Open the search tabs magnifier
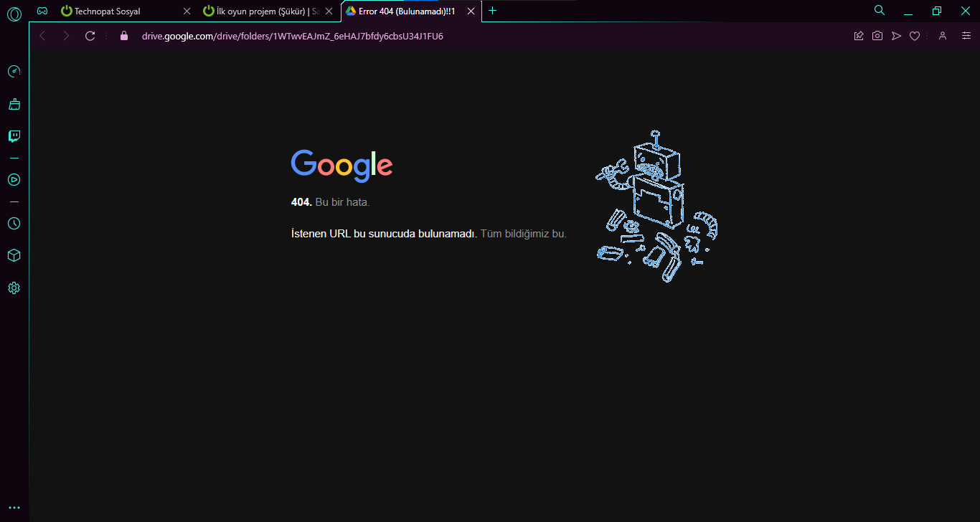Screen dimensions: 980x522 880,10
